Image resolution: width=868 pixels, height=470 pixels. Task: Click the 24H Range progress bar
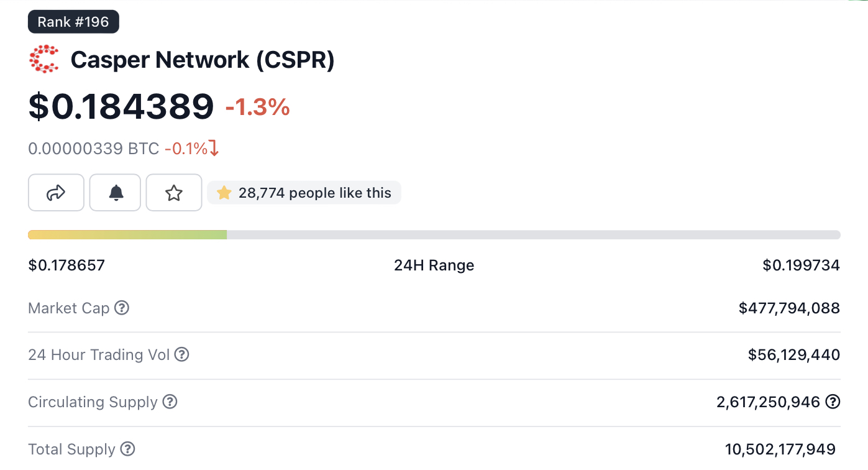click(x=434, y=234)
